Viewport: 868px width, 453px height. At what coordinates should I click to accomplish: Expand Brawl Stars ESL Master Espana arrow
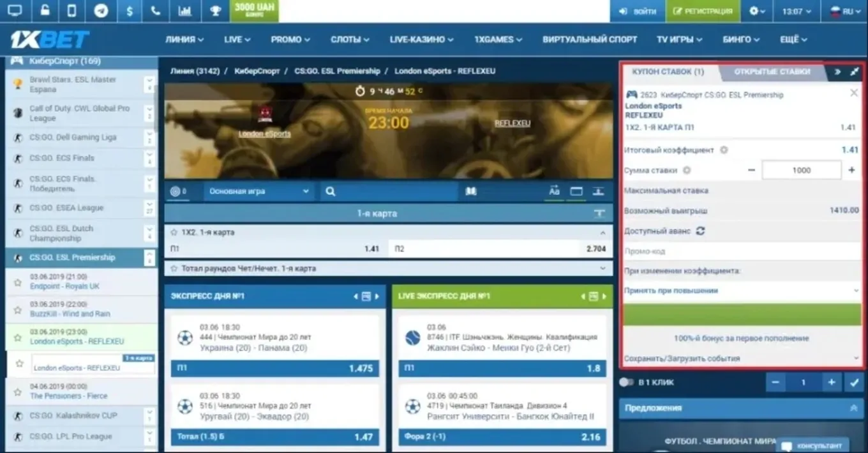click(149, 84)
